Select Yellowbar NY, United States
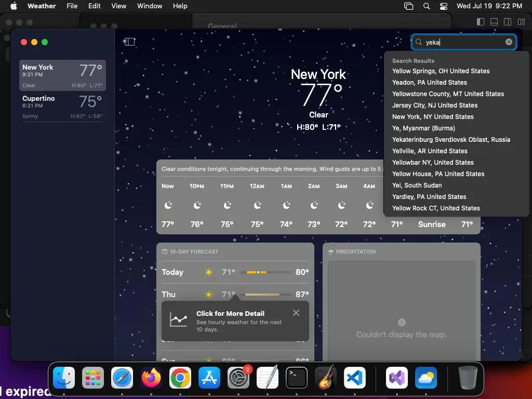The height and width of the screenshot is (399, 532). click(x=433, y=163)
